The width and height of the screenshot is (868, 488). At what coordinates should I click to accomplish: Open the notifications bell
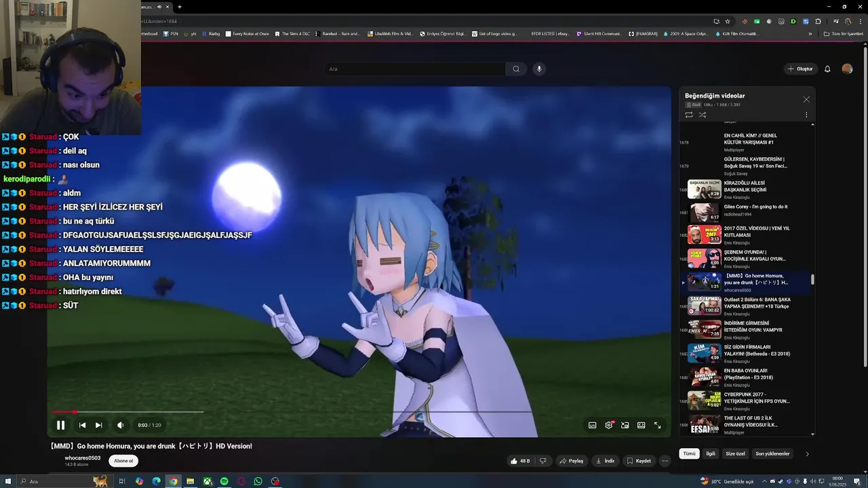click(827, 69)
